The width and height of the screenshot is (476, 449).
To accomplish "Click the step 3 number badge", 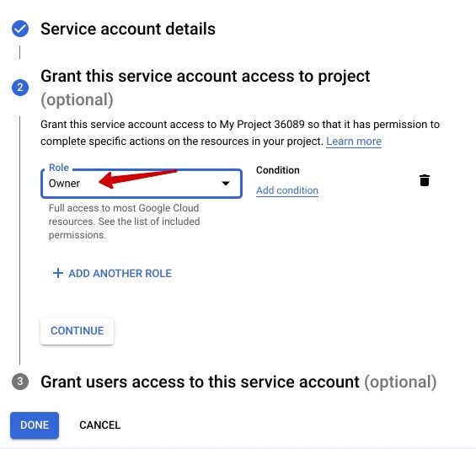I will click(x=20, y=382).
